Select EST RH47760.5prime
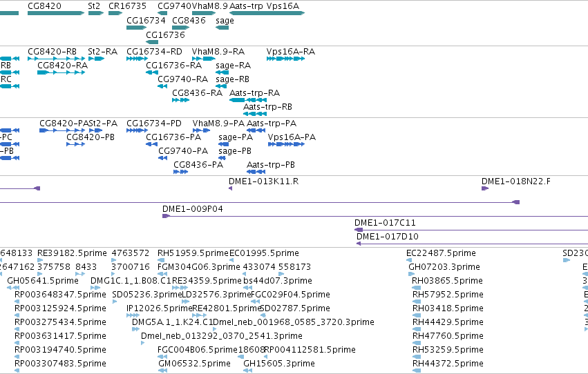This screenshot has width=588, height=374. [x=416, y=343]
